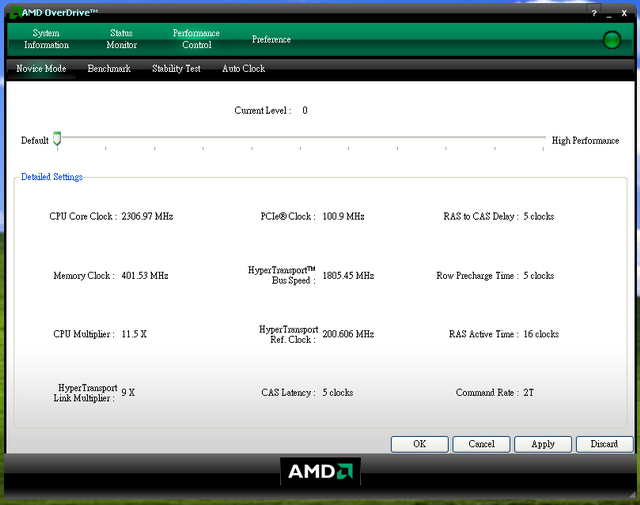Click the Current Level value 0
This screenshot has width=640, height=505.
(305, 110)
